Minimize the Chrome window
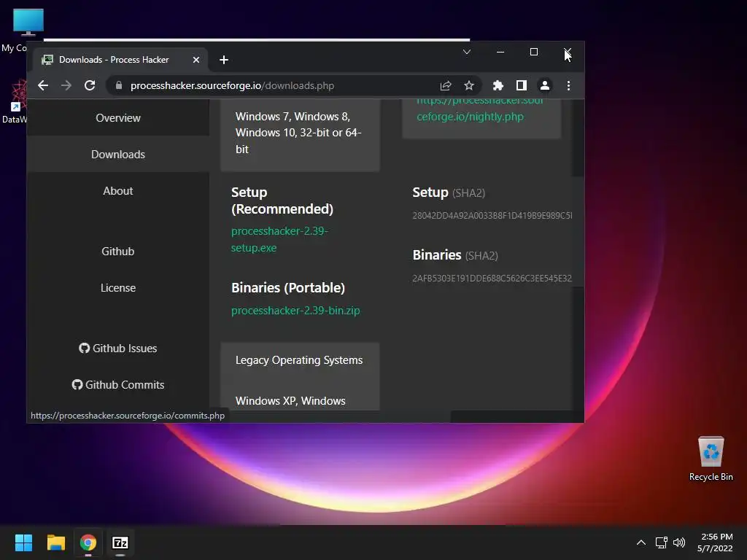The height and width of the screenshot is (560, 747). point(500,52)
